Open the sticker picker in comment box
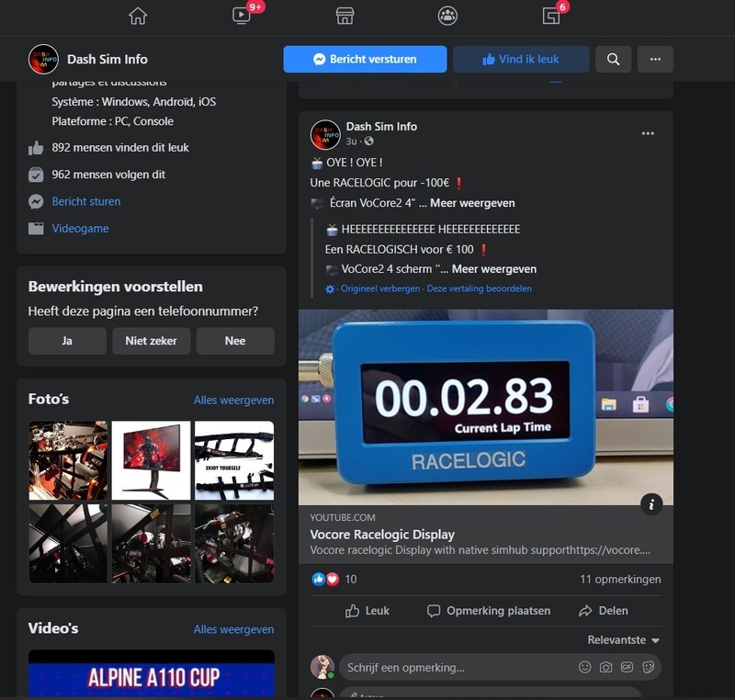The width and height of the screenshot is (735, 700). pyautogui.click(x=648, y=667)
